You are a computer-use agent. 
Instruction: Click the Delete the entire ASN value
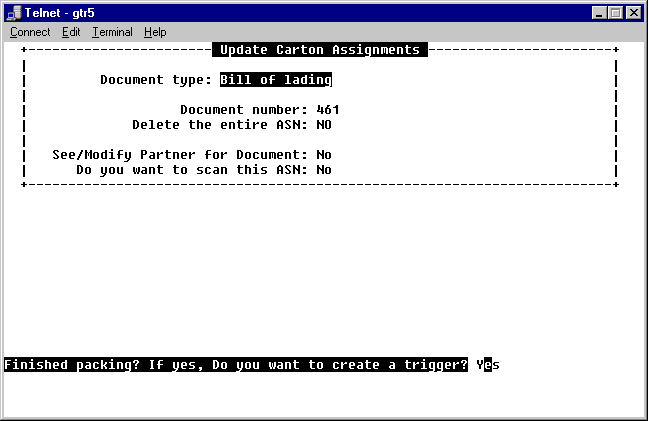pos(323,125)
